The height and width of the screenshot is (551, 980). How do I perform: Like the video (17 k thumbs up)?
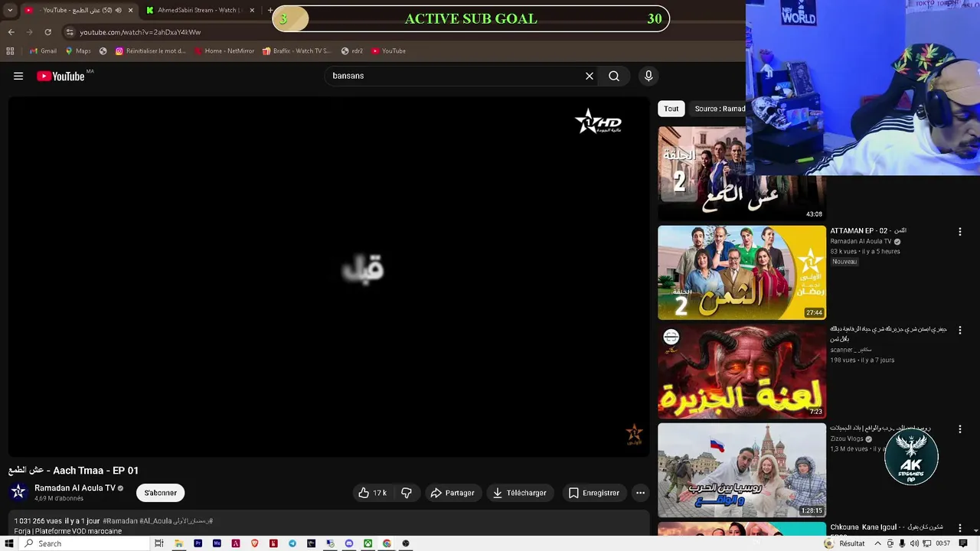[372, 493]
